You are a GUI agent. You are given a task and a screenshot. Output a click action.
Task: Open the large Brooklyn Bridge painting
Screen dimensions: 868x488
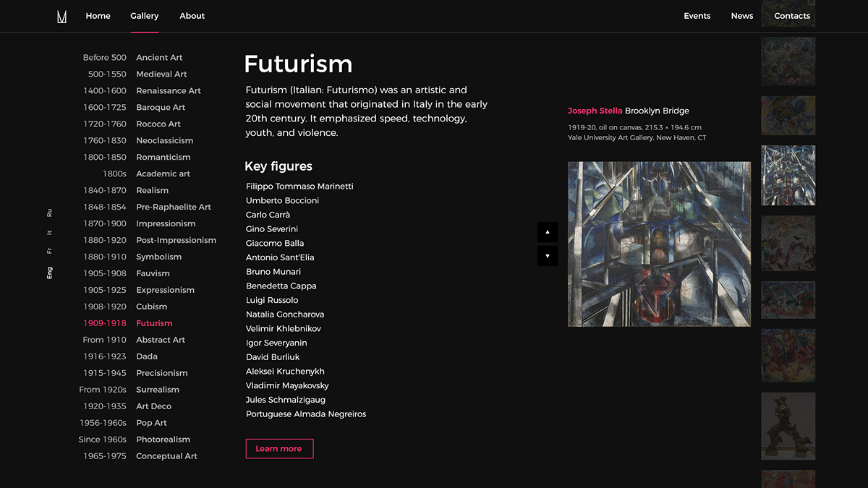click(x=659, y=244)
